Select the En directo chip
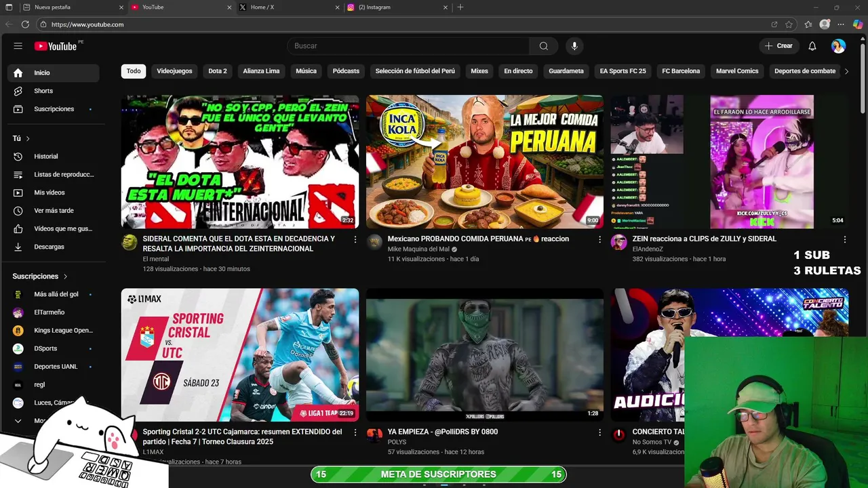 518,71
